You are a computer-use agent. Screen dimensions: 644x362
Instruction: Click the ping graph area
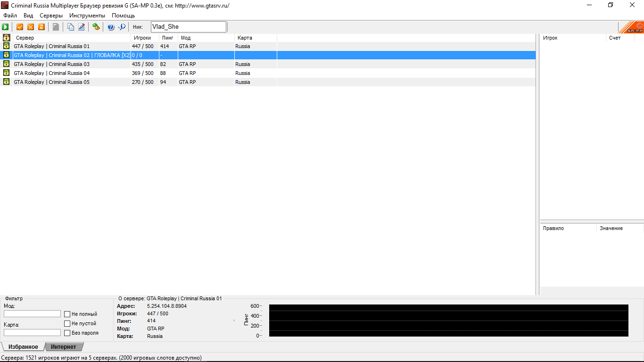[448, 321]
